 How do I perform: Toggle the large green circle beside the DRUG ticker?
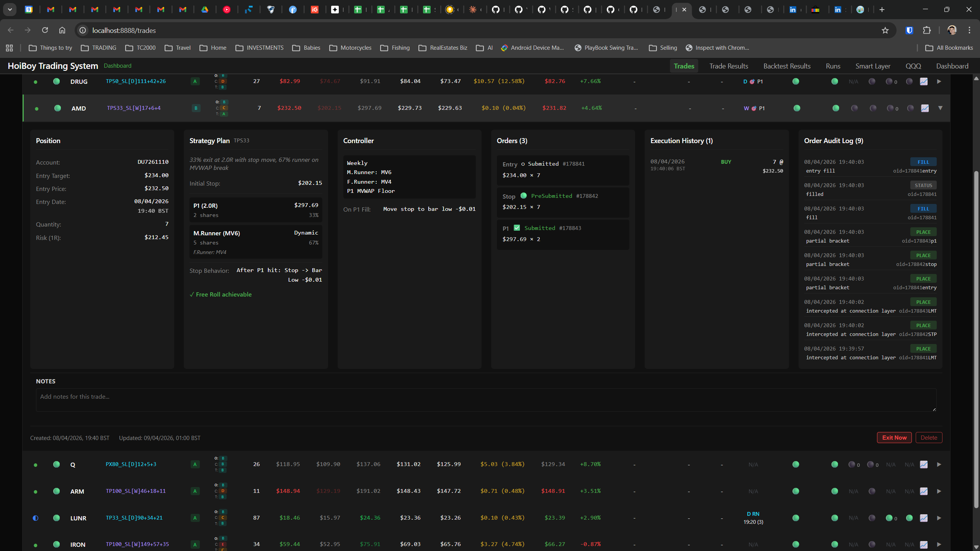pyautogui.click(x=56, y=81)
